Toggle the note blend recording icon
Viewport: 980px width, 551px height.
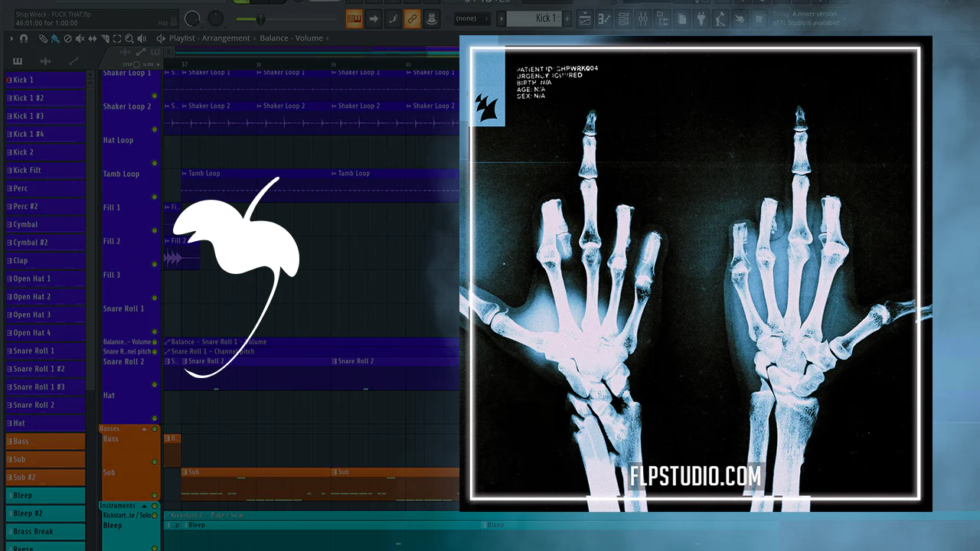(x=393, y=18)
